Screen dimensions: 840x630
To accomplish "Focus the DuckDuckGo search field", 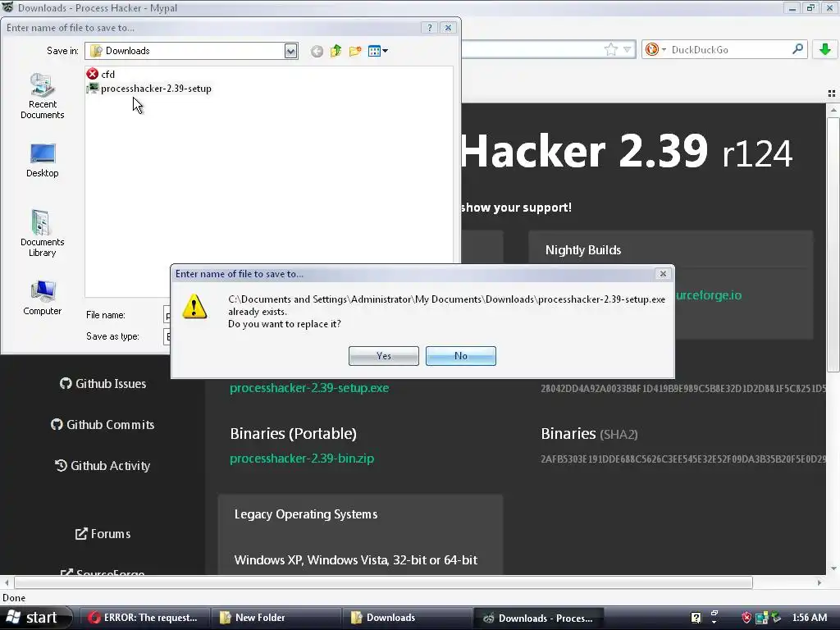I will coord(729,50).
